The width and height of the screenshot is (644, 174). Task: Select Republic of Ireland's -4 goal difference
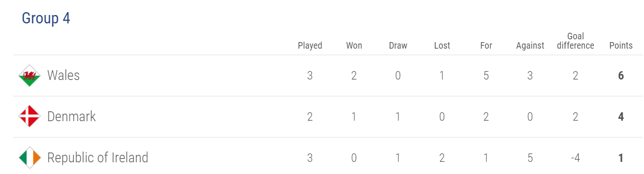[x=576, y=158]
